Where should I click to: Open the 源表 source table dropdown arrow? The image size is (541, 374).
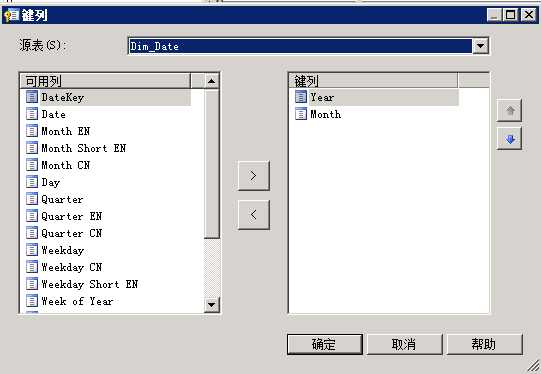point(480,46)
